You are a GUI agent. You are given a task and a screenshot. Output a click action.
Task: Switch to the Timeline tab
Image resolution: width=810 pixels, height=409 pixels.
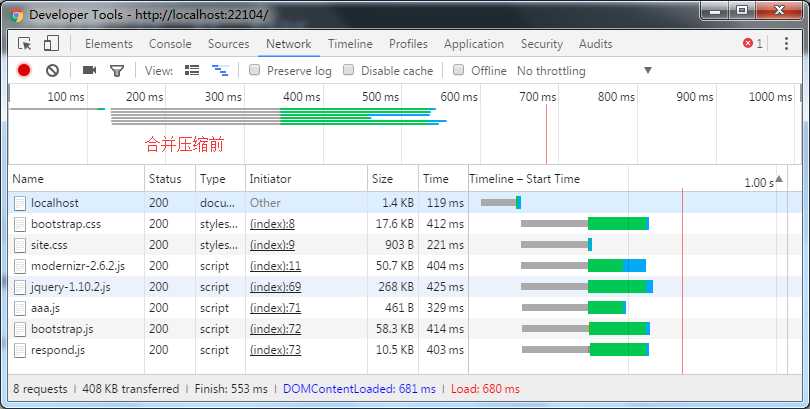click(x=350, y=44)
